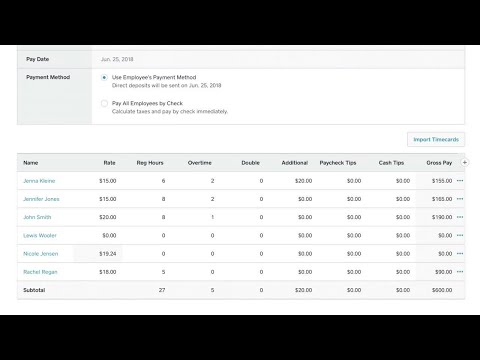Click Jenna Kleine's $155.00 gross pay
This screenshot has width=480, height=360.
pos(442,181)
